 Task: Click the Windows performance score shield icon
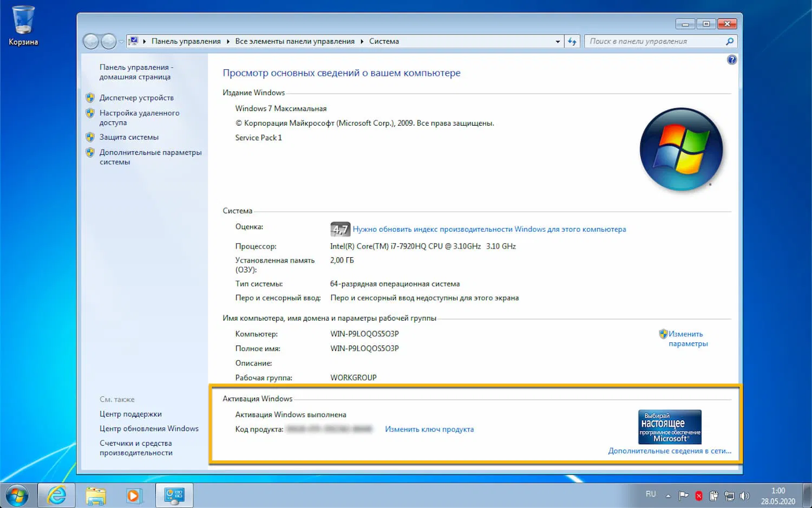tap(340, 229)
